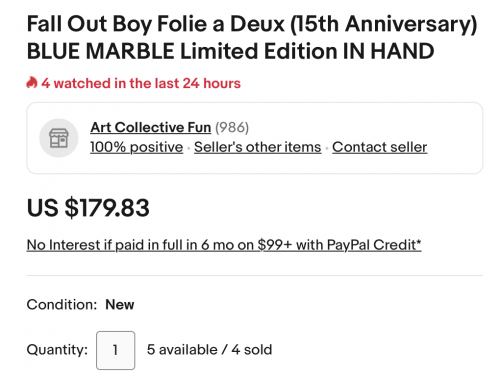Click the '5 available' text

(182, 350)
